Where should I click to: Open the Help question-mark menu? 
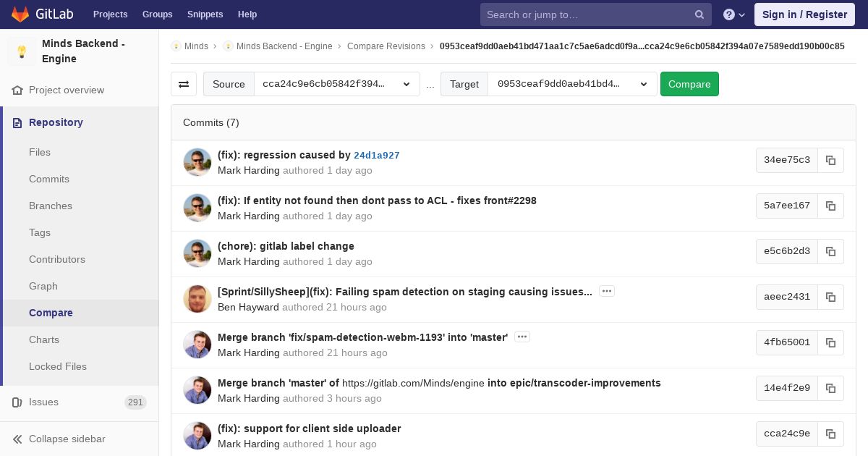(x=734, y=14)
